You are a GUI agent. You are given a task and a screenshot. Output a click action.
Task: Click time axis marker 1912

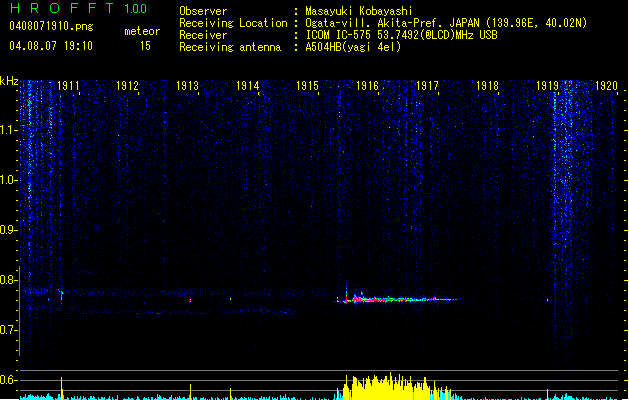click(127, 86)
